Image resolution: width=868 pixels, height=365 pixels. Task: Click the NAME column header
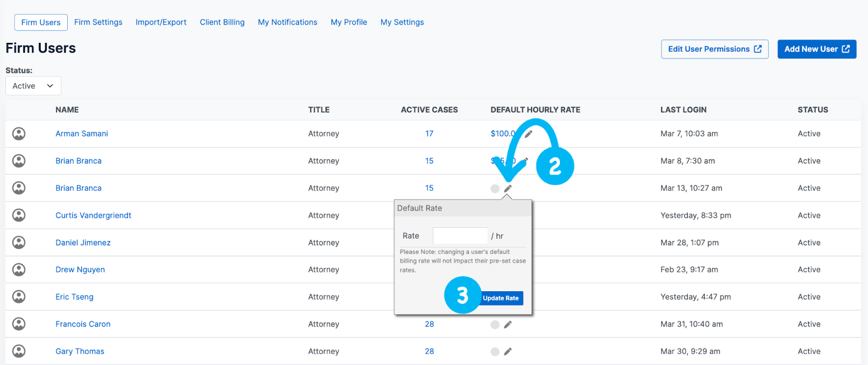coord(67,110)
